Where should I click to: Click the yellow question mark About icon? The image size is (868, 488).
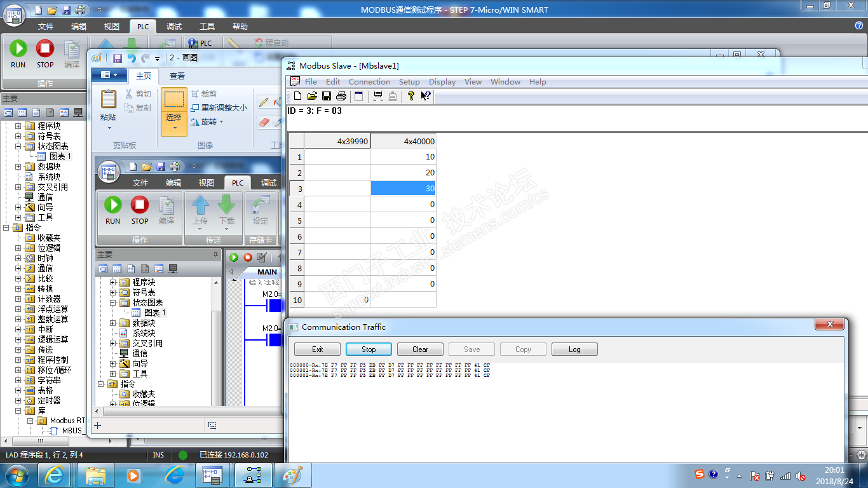point(411,96)
